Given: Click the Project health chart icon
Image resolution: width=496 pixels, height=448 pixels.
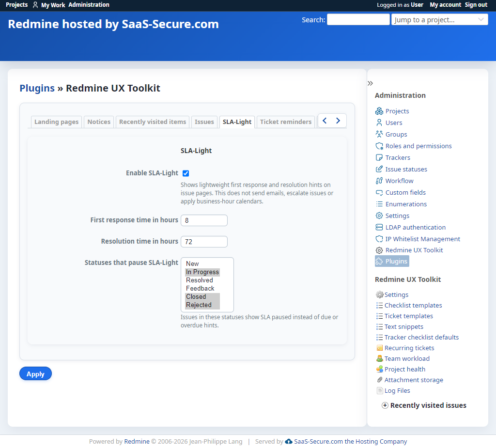Looking at the screenshot, I should click(x=380, y=369).
